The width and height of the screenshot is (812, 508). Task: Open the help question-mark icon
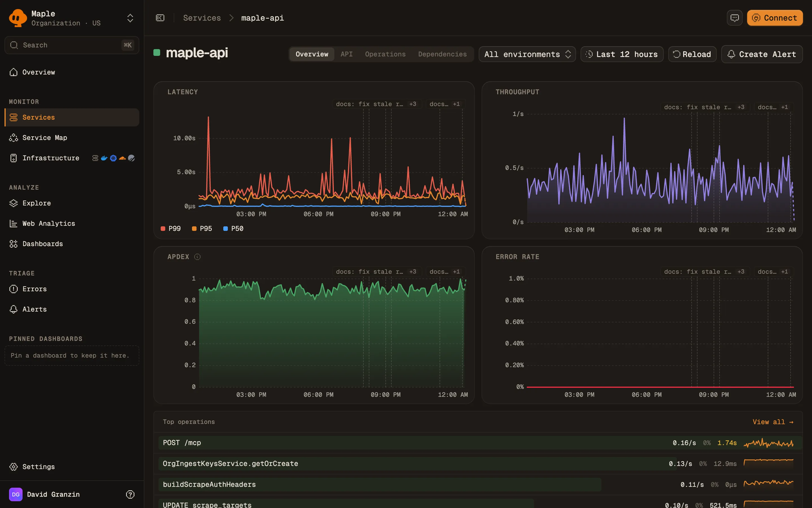(x=130, y=494)
